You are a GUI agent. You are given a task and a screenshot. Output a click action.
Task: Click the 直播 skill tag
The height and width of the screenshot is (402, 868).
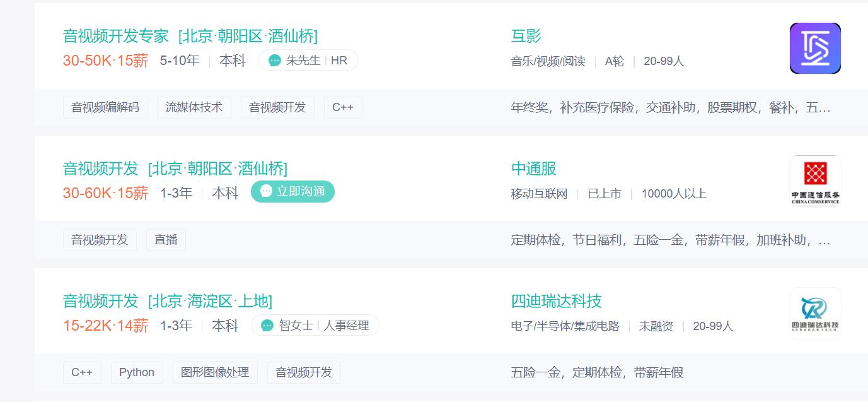tap(166, 240)
